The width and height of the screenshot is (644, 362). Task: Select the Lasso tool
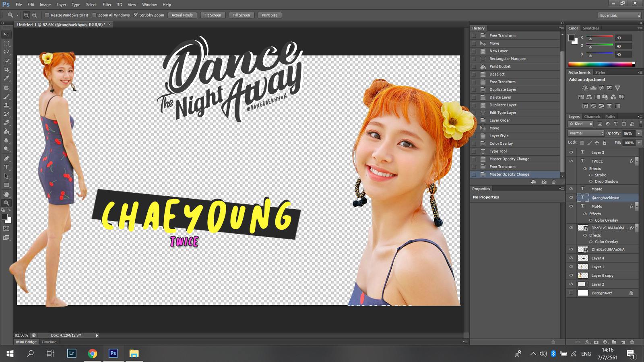[x=6, y=52]
